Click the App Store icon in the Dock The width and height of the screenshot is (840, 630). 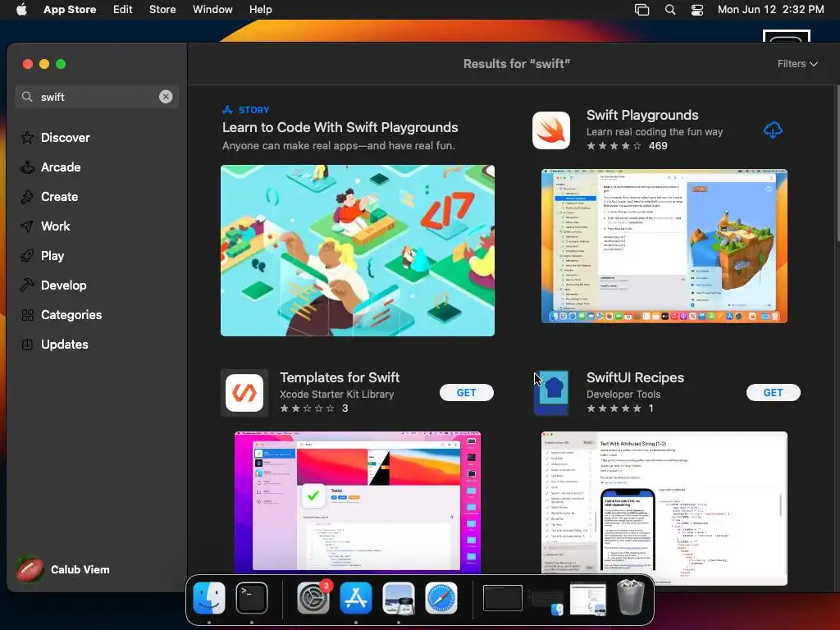(x=356, y=598)
